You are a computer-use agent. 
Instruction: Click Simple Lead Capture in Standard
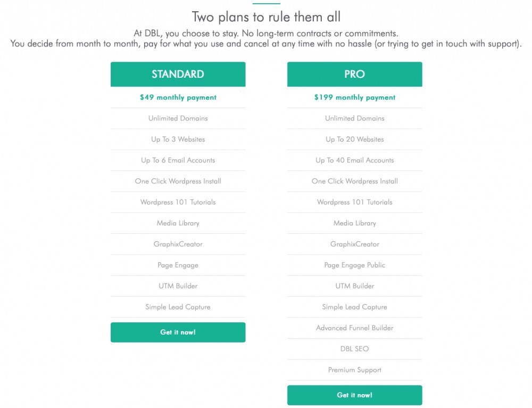tap(178, 307)
